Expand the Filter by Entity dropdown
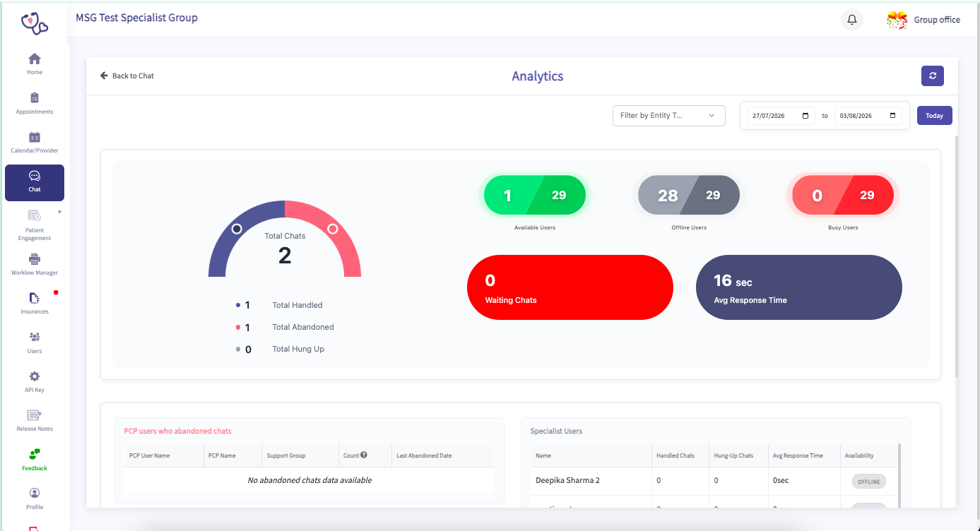The height and width of the screenshot is (531, 980). pyautogui.click(x=669, y=116)
